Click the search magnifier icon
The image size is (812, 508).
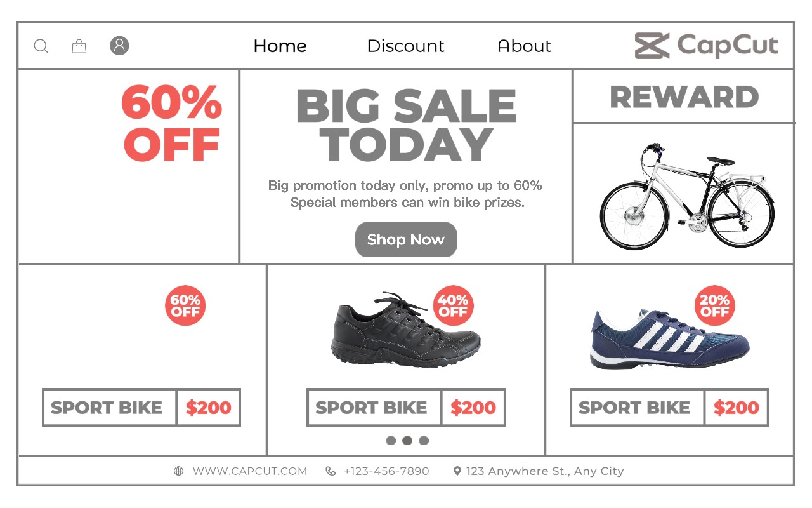(41, 46)
